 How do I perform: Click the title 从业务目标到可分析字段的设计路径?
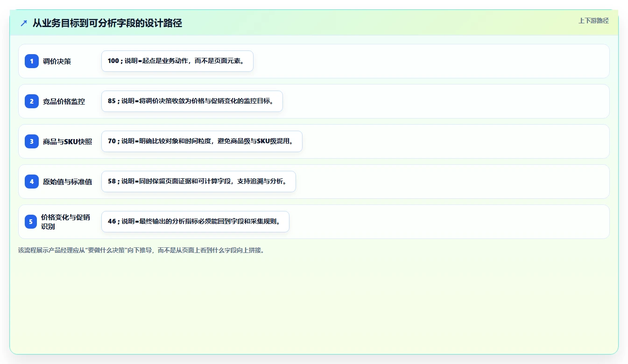click(107, 23)
